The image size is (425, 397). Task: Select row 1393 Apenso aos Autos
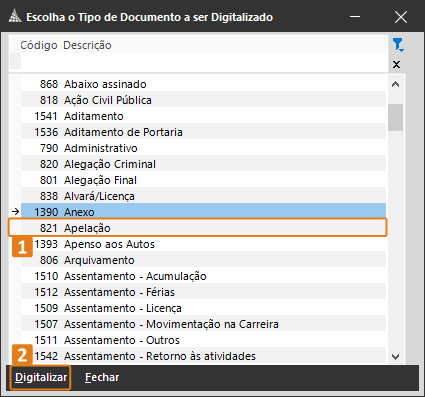click(203, 244)
